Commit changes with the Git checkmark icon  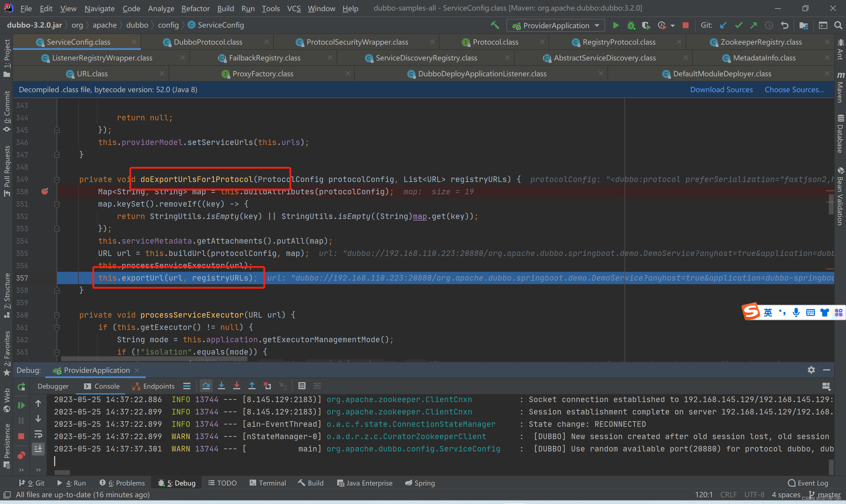(x=739, y=25)
